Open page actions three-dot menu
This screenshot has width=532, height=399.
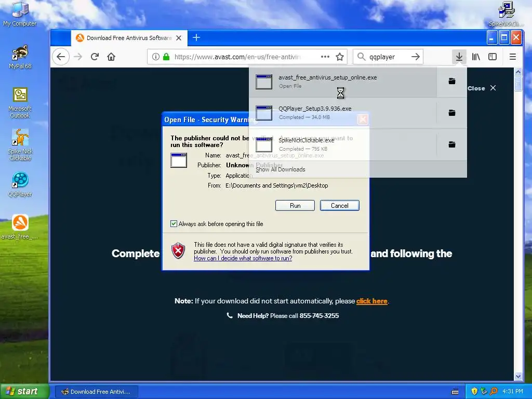(325, 57)
